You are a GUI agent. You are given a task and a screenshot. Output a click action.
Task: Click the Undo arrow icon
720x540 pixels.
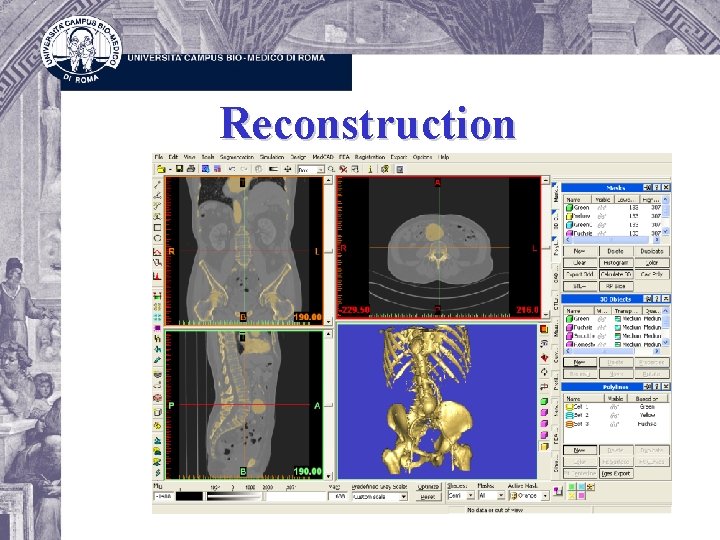coord(232,169)
